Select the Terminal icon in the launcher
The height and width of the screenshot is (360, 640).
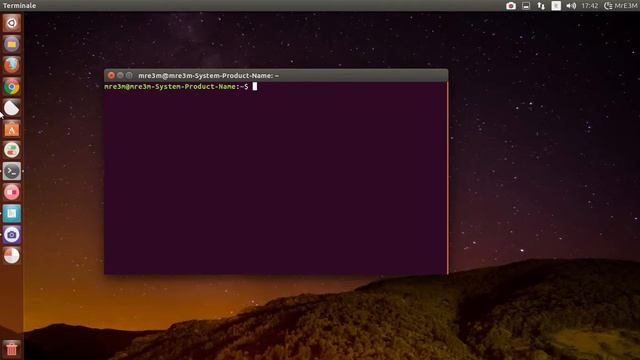pos(11,171)
